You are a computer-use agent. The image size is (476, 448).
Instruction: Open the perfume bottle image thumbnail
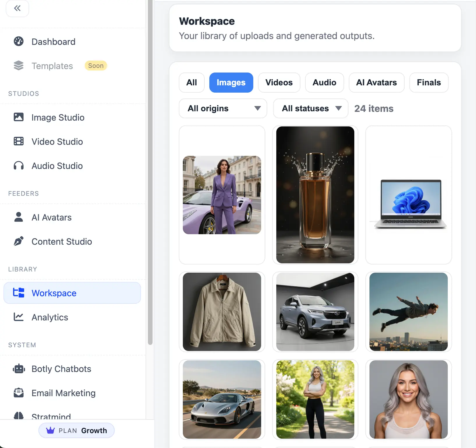pyautogui.click(x=315, y=195)
